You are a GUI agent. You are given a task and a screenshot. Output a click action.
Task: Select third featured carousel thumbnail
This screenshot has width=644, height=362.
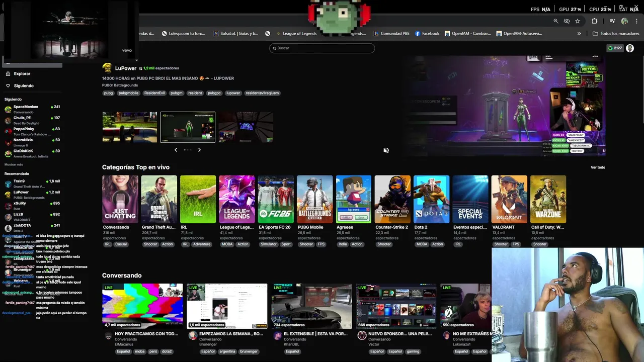click(x=246, y=127)
